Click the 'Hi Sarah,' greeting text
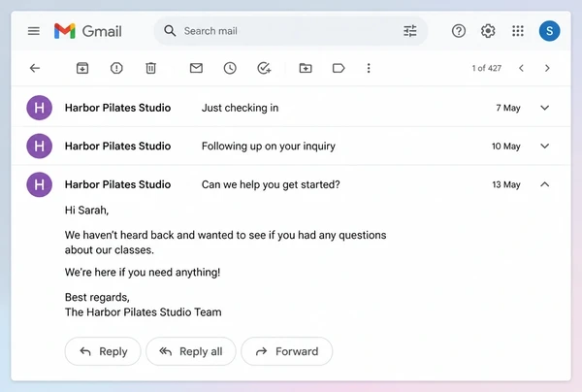The height and width of the screenshot is (392, 582). pos(87,211)
